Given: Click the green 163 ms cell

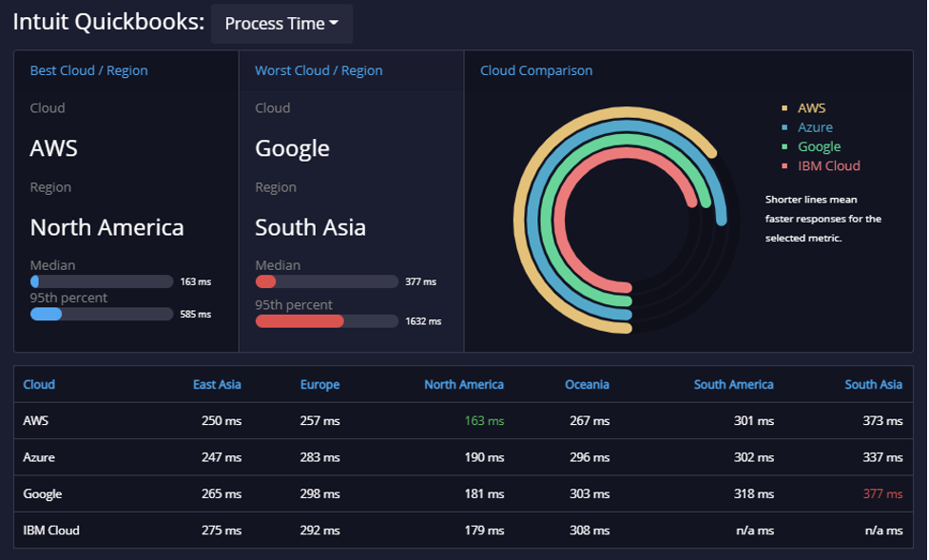Looking at the screenshot, I should point(484,421).
